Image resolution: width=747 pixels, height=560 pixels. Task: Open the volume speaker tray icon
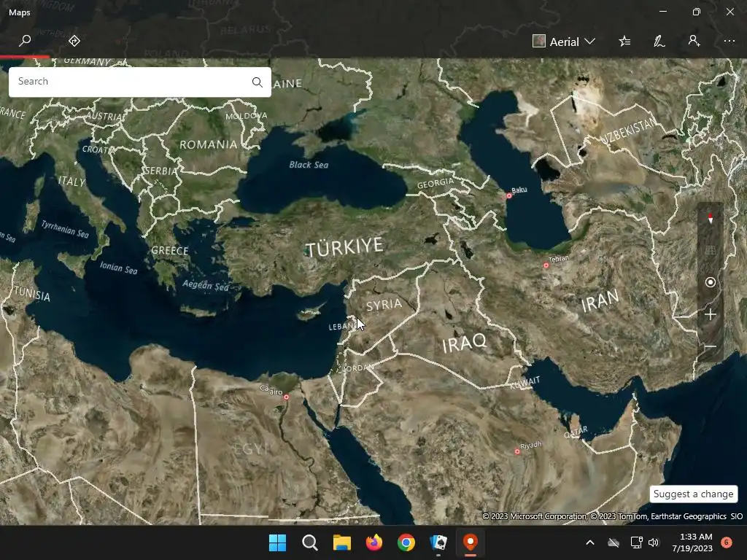[653, 542]
